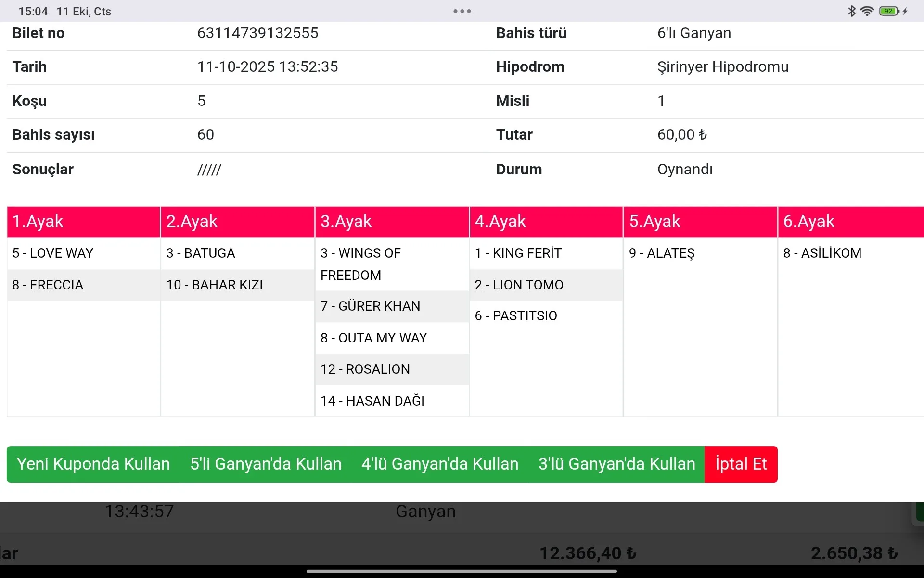The height and width of the screenshot is (578, 924).
Task: Click 14 - HASAN DAĞI entry
Action: tap(372, 401)
